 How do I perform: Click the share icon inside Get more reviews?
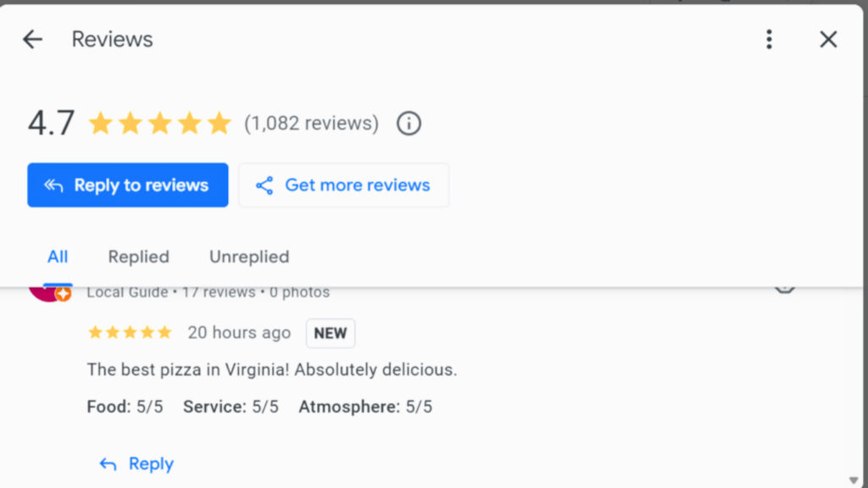(x=264, y=185)
